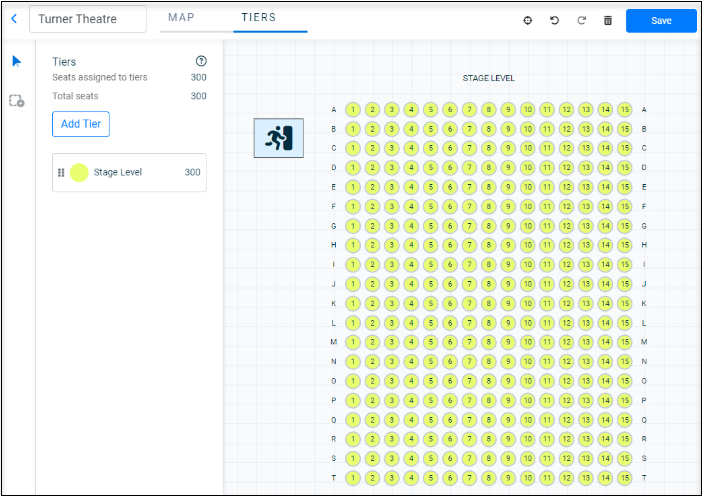Click the left row label H
The height and width of the screenshot is (496, 702).
334,245
